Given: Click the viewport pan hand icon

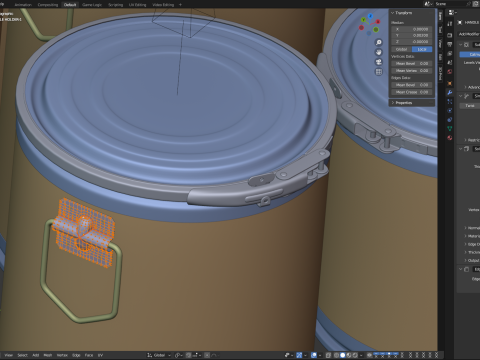Looking at the screenshot, I should click(379, 52).
